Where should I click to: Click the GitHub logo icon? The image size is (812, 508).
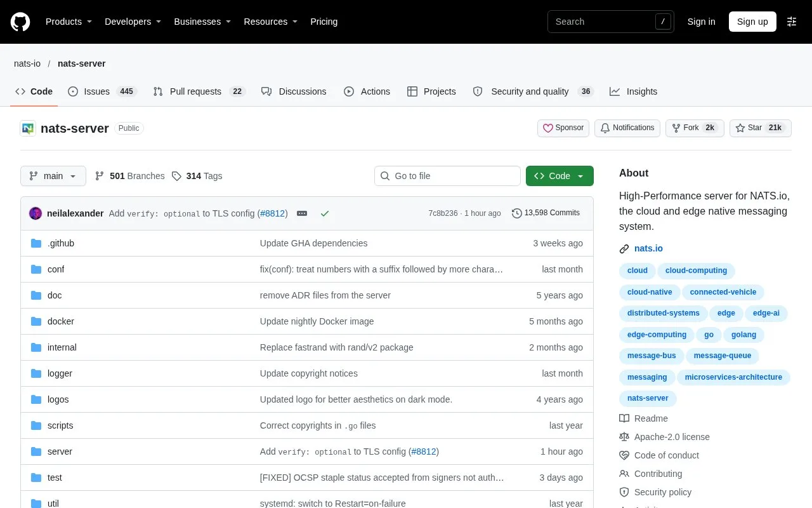(x=20, y=22)
